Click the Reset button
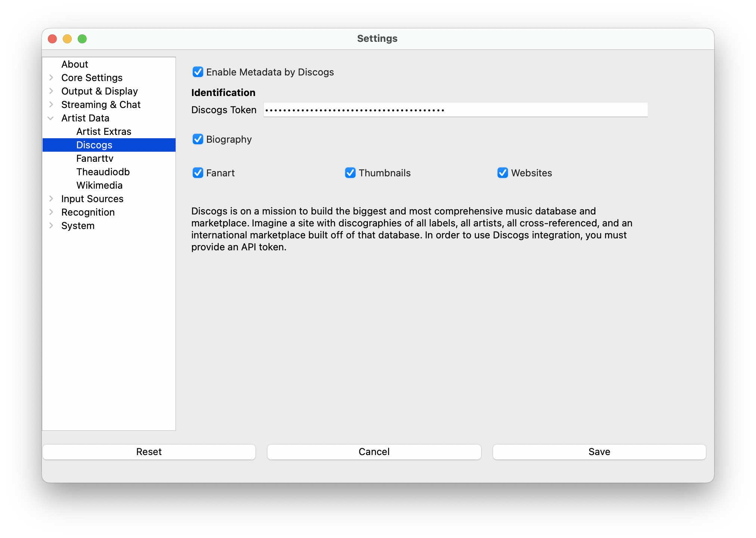 [149, 452]
